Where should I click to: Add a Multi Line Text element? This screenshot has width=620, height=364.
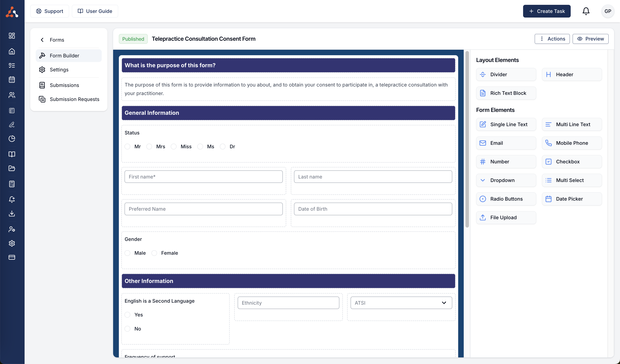572,124
